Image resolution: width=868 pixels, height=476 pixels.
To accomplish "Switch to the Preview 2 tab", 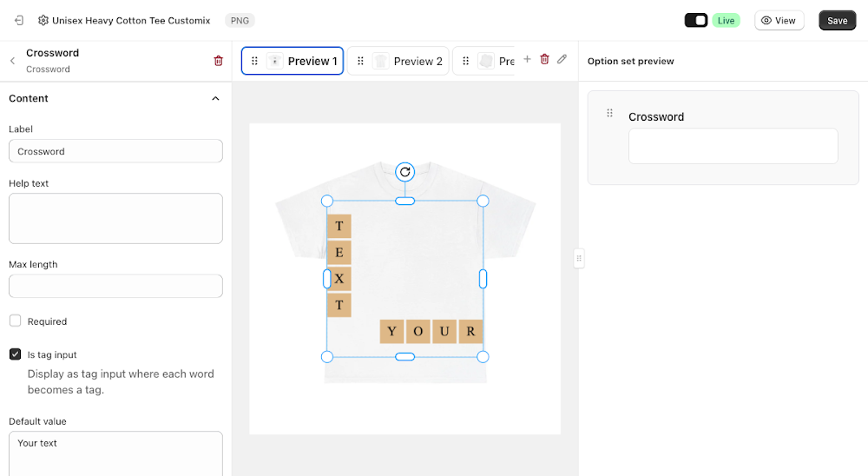I will coord(398,61).
